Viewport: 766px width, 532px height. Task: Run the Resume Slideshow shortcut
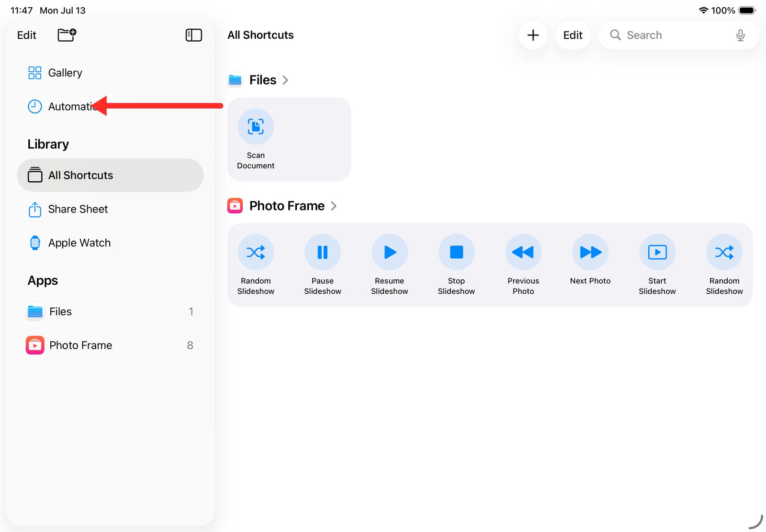390,265
